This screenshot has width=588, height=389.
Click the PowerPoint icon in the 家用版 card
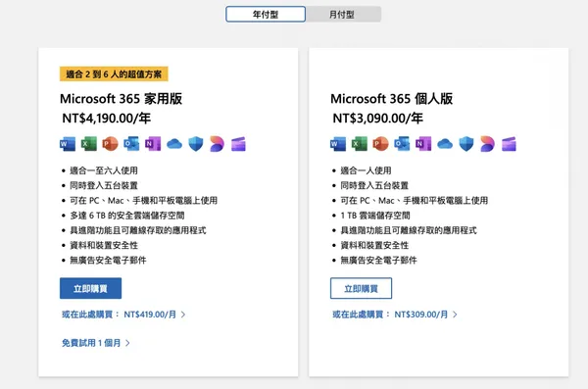[110, 144]
